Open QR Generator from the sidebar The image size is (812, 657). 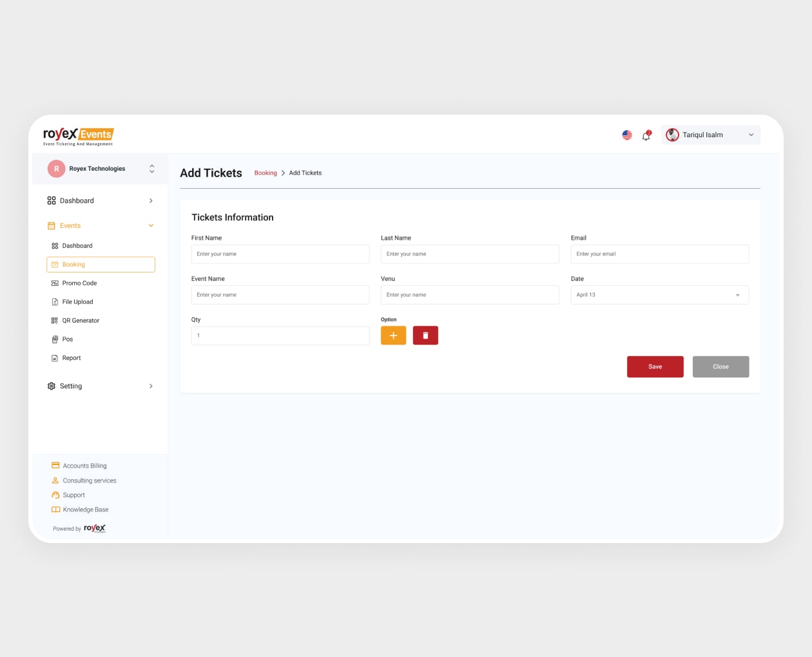click(81, 321)
